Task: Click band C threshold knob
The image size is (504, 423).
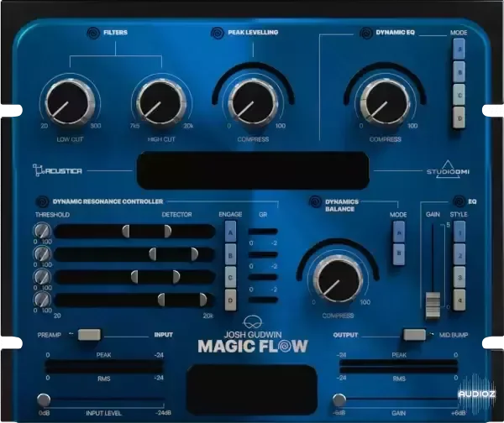Action: (43, 277)
